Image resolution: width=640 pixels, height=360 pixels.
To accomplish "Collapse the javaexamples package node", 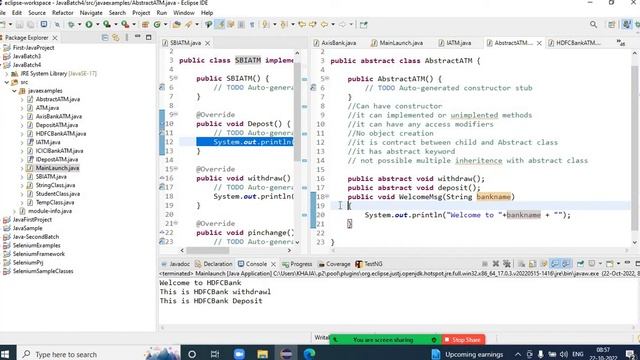I will (14, 91).
